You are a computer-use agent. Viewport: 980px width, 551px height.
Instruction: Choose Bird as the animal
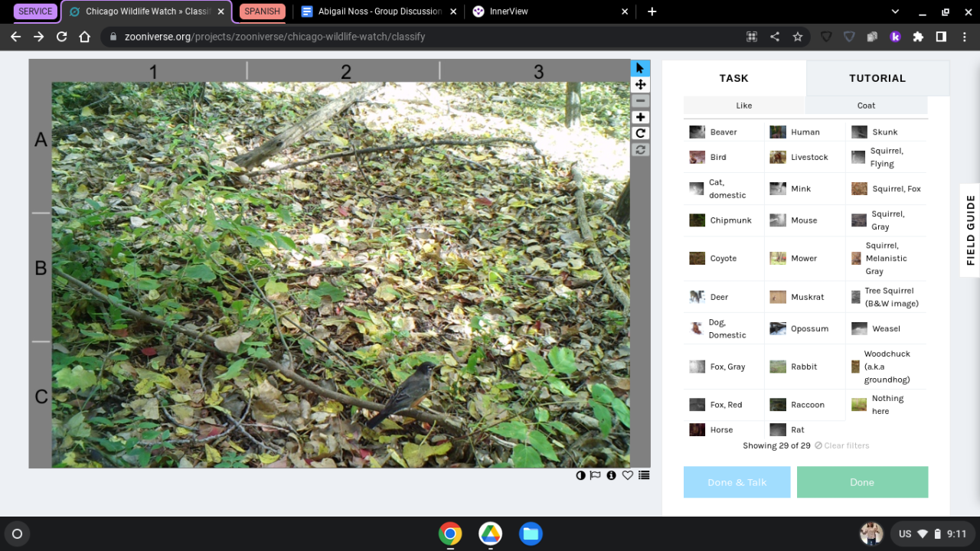tap(724, 157)
